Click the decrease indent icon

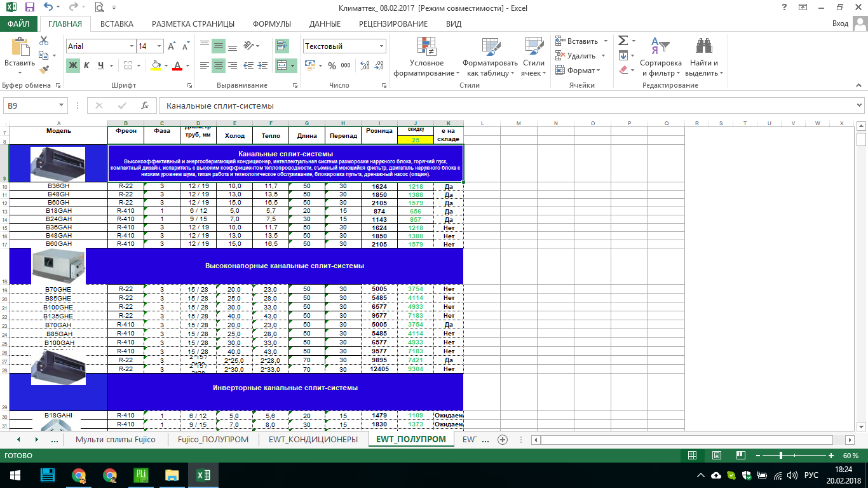(x=249, y=65)
